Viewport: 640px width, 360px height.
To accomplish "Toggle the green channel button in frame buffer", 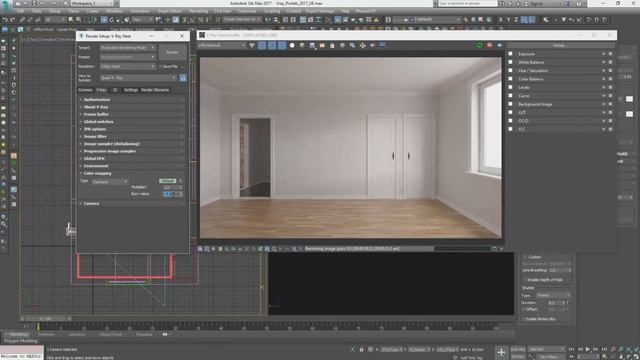I will coord(272,45).
